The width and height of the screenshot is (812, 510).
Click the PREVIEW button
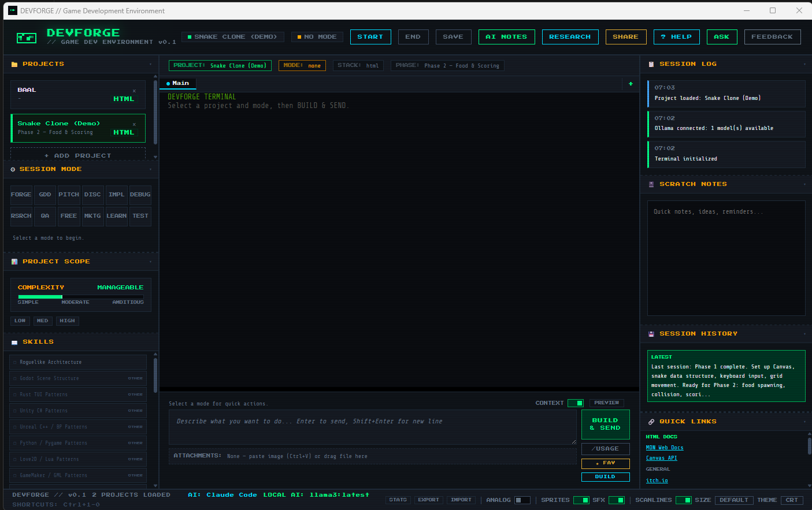tap(607, 403)
